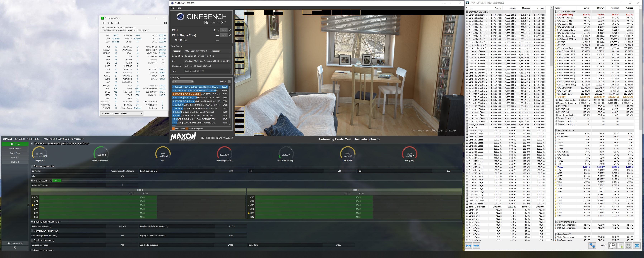The image size is (644, 258).
Task: Collapse CCD 0 core group
Action: tap(135, 190)
